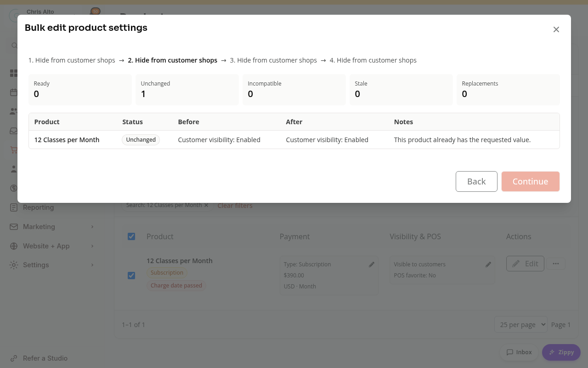Open the Zippy assistant button
The height and width of the screenshot is (368, 588).
pyautogui.click(x=561, y=352)
